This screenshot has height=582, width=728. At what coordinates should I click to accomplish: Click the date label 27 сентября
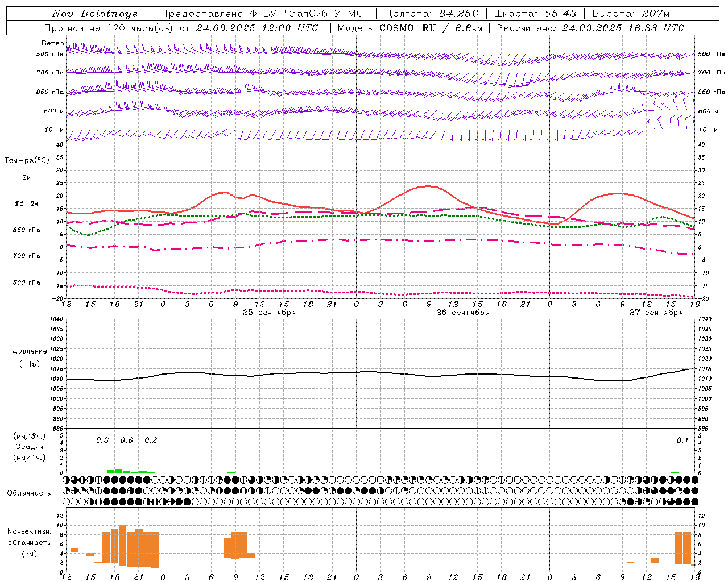[x=656, y=313]
